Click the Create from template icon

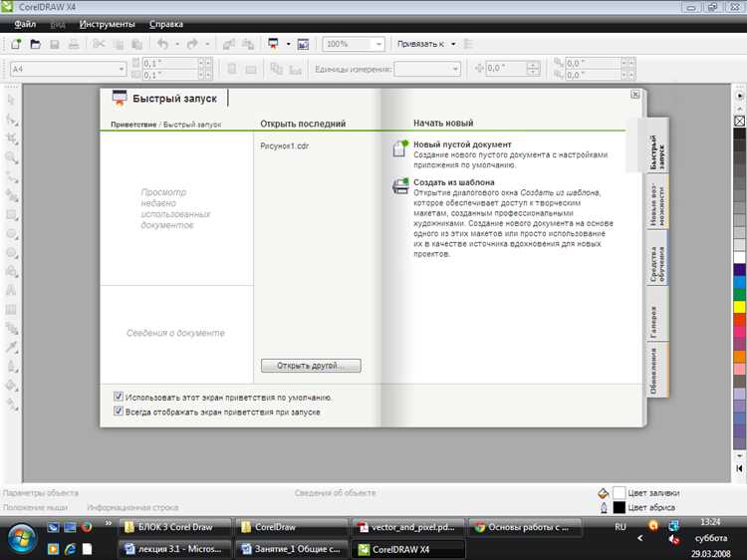coord(400,186)
